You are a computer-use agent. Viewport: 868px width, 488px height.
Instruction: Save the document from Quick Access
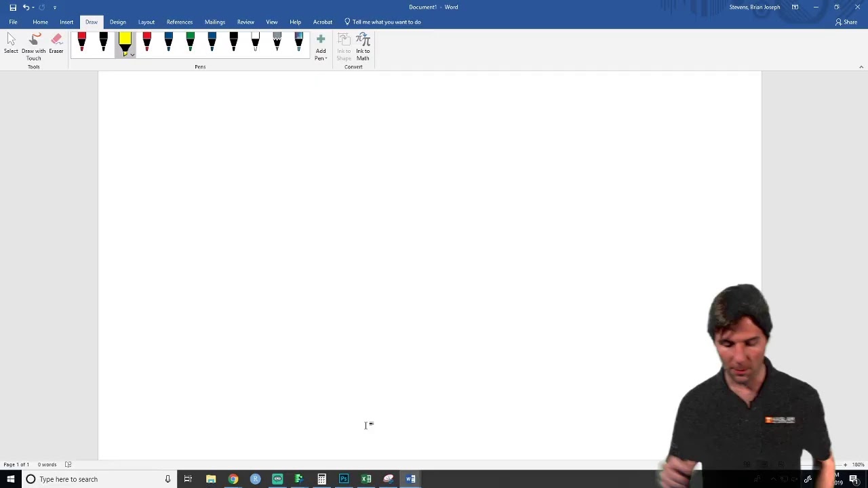[13, 7]
